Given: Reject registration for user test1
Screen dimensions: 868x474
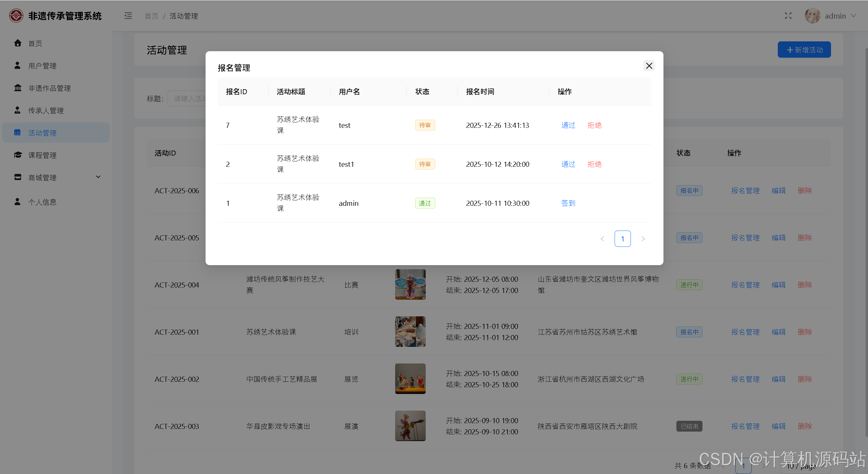Looking at the screenshot, I should pos(594,164).
